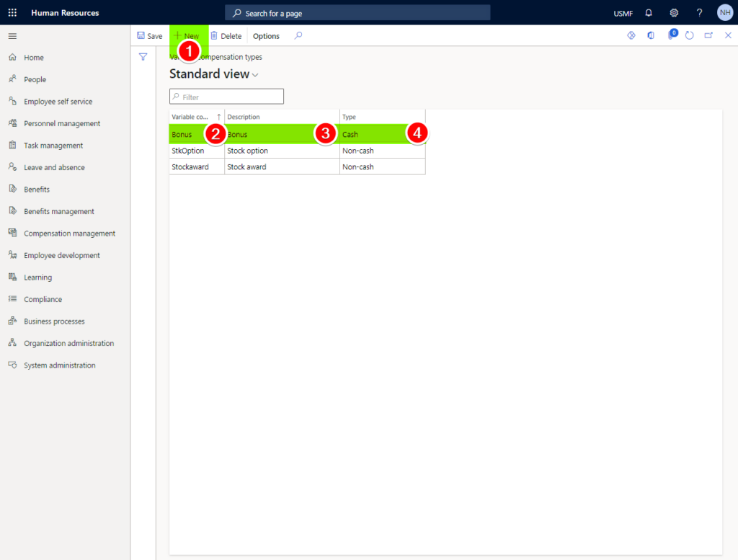This screenshot has width=738, height=560.
Task: Open help with the question mark icon
Action: [x=699, y=13]
